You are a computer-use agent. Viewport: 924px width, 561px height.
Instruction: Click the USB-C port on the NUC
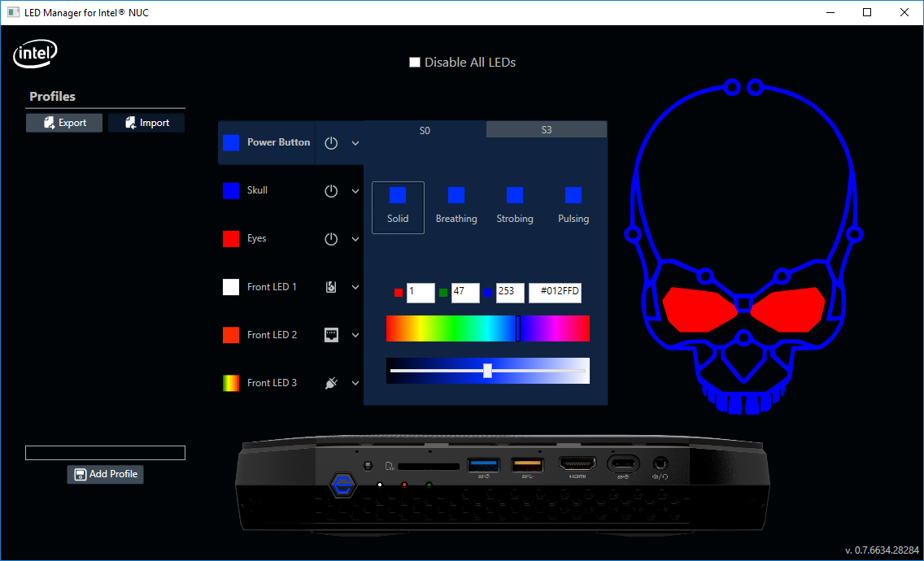[x=625, y=465]
